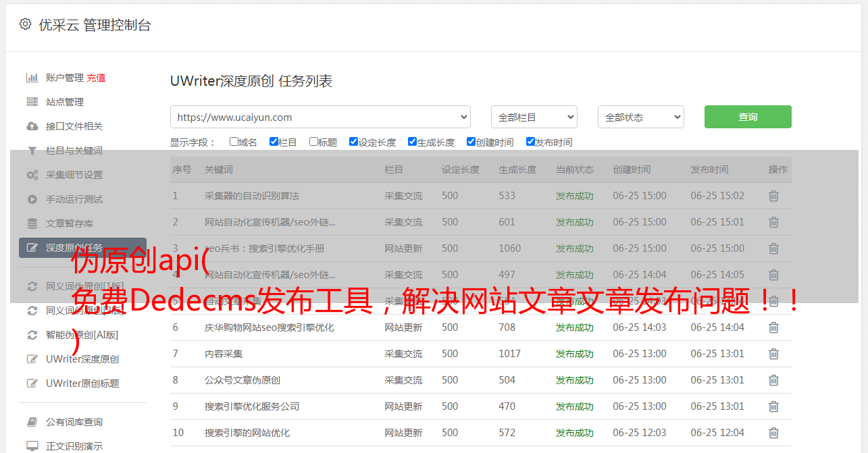Uncheck the 栏目 display field checkbox

coord(274,142)
